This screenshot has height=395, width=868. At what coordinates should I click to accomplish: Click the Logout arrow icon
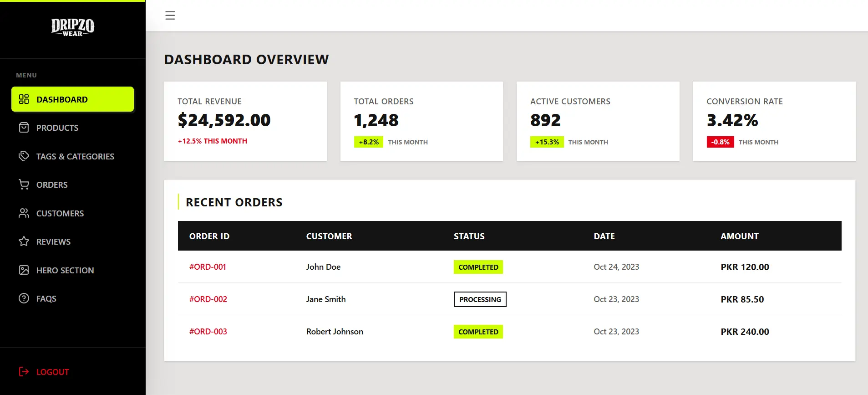[x=24, y=372]
